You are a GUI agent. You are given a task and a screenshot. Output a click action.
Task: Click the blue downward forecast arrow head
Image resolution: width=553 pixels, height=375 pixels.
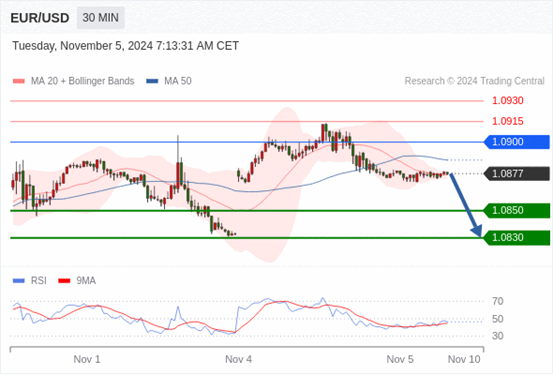tap(477, 231)
